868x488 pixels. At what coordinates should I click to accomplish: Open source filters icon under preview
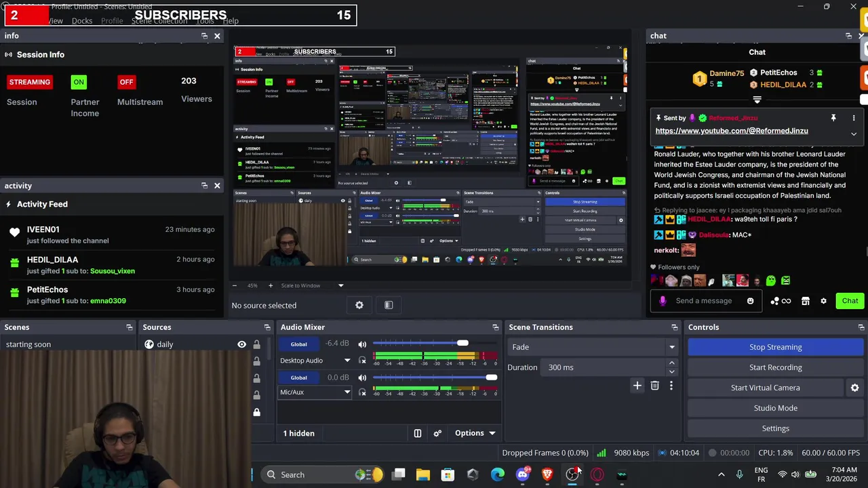tap(389, 305)
